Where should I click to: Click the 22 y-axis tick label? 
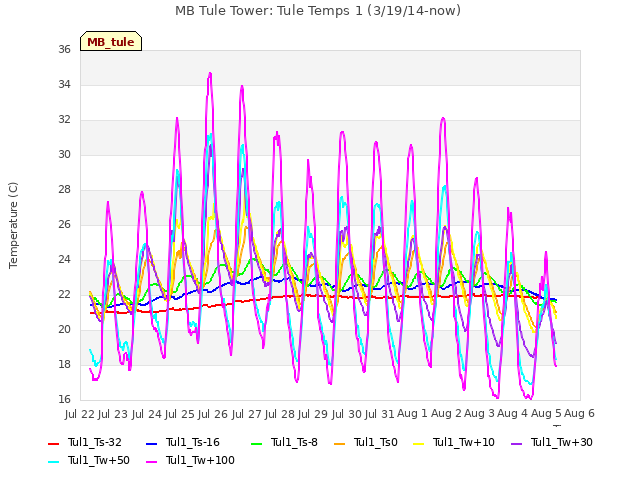point(64,294)
